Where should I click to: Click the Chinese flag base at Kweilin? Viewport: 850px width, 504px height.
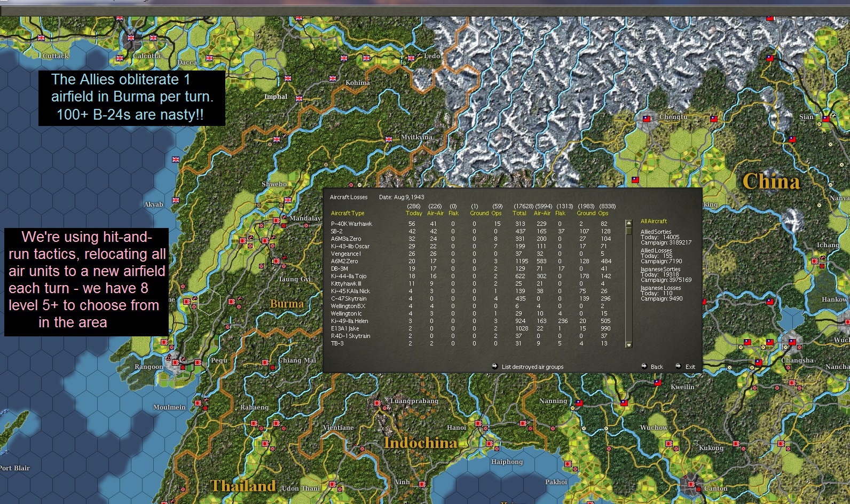pos(658,383)
